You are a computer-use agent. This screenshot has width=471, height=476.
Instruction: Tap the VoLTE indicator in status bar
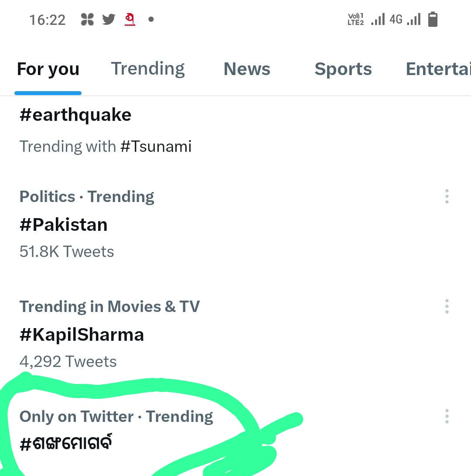[x=355, y=20]
